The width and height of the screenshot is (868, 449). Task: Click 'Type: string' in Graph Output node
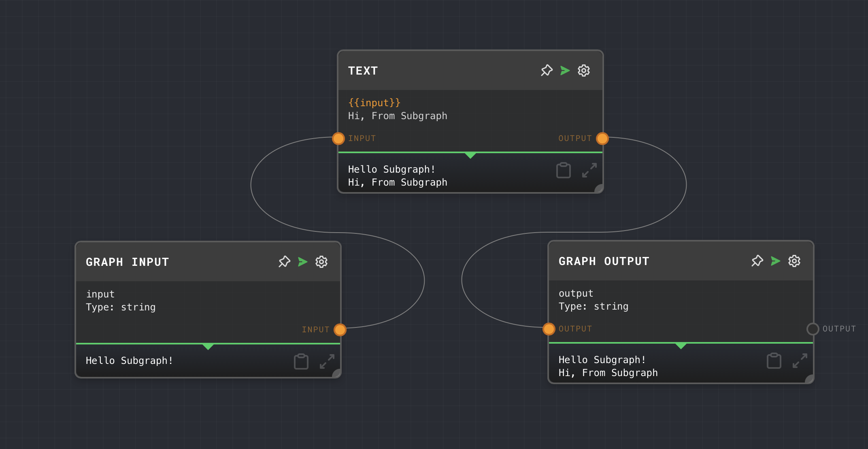pyautogui.click(x=594, y=306)
